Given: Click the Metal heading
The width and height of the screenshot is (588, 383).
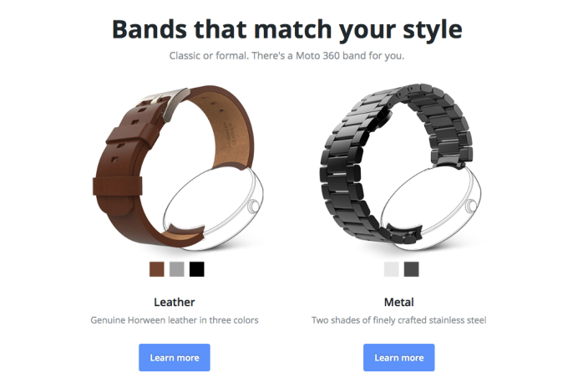Looking at the screenshot, I should pyautogui.click(x=399, y=302).
